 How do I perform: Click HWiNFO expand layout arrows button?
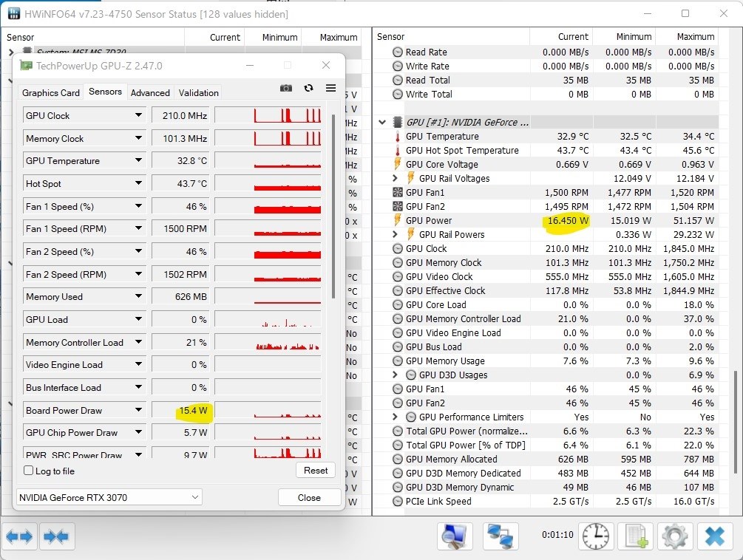point(19,536)
